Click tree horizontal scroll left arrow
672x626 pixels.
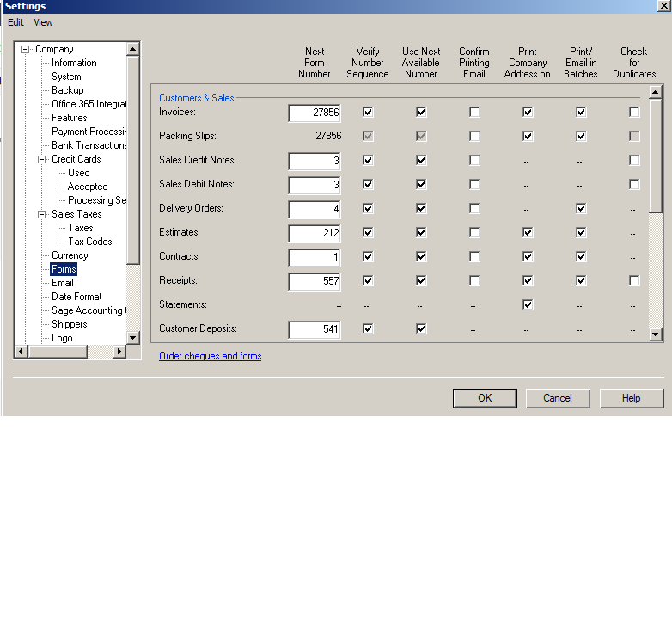pyautogui.click(x=21, y=351)
